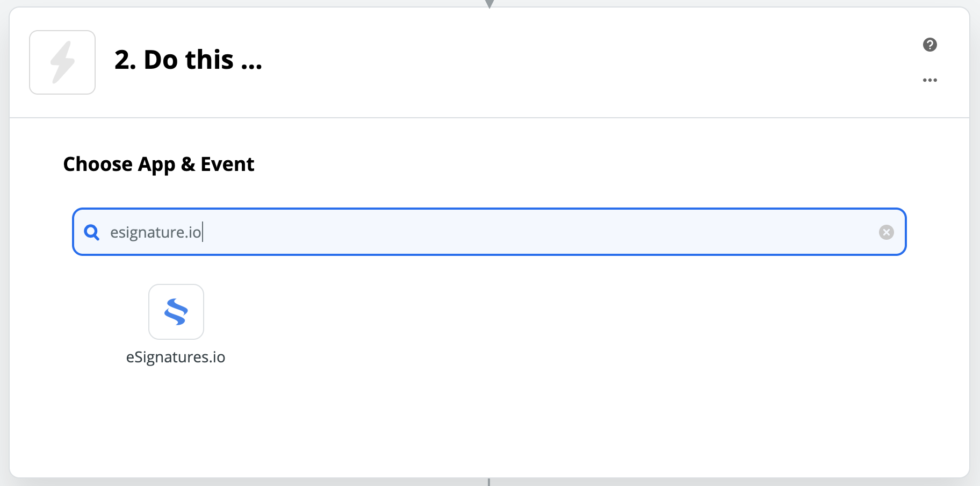Click the magnifying glass search icon
The height and width of the screenshot is (486, 980).
pyautogui.click(x=92, y=232)
